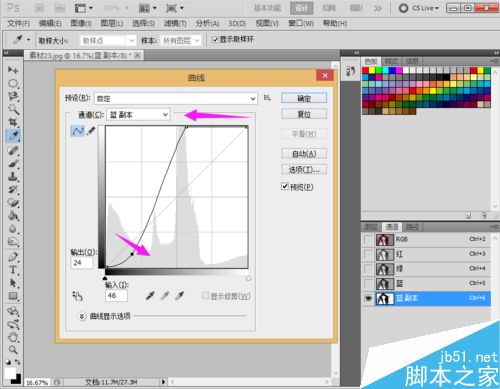Screen dimensions: 500x389
Task: Switch to the 设计 workspace button
Action: pos(301,8)
